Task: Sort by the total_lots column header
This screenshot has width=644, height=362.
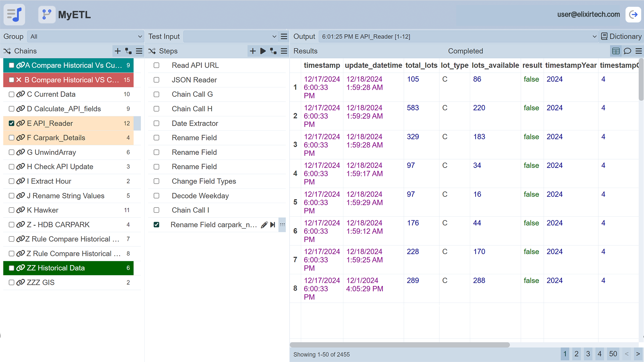Action: pyautogui.click(x=421, y=65)
